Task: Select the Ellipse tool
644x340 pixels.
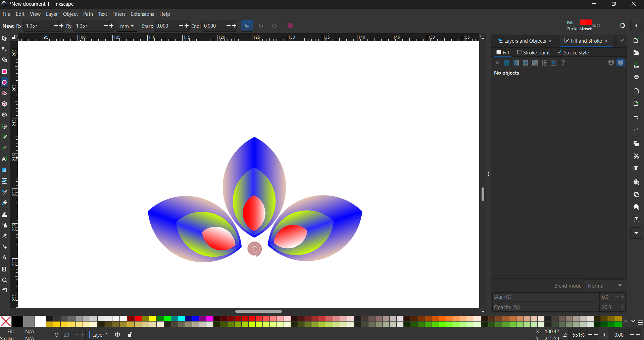Action: (x=4, y=82)
